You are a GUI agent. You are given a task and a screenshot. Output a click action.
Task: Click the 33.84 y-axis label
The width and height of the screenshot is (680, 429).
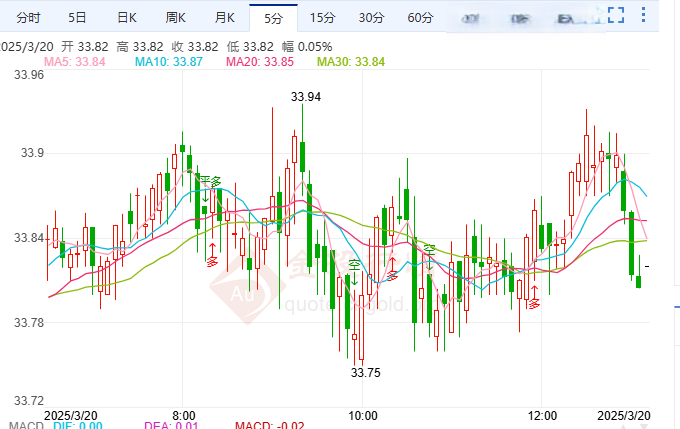click(x=29, y=238)
